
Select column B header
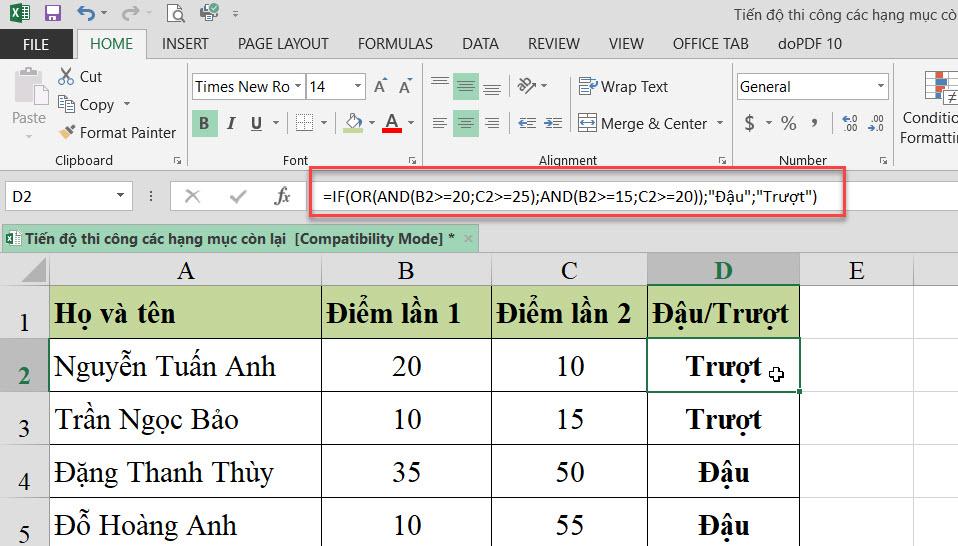click(406, 270)
